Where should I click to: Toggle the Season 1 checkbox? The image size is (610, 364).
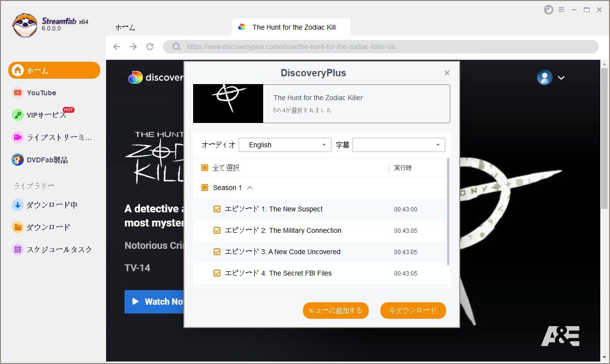coord(205,188)
